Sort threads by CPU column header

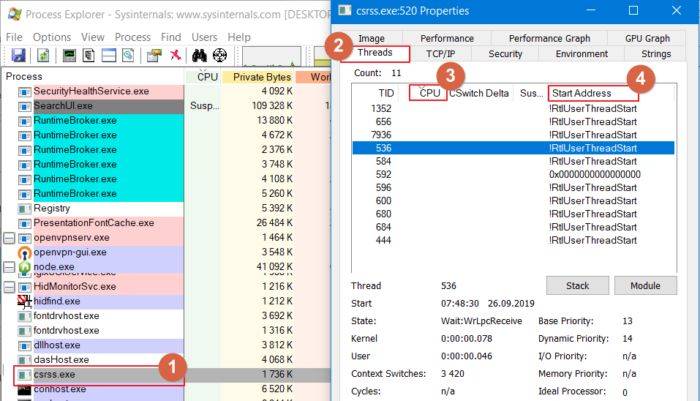(x=428, y=93)
